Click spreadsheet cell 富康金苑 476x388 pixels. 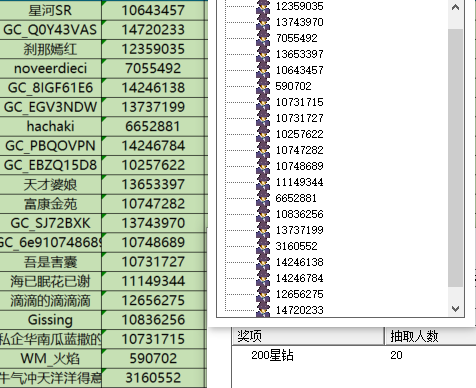50,204
